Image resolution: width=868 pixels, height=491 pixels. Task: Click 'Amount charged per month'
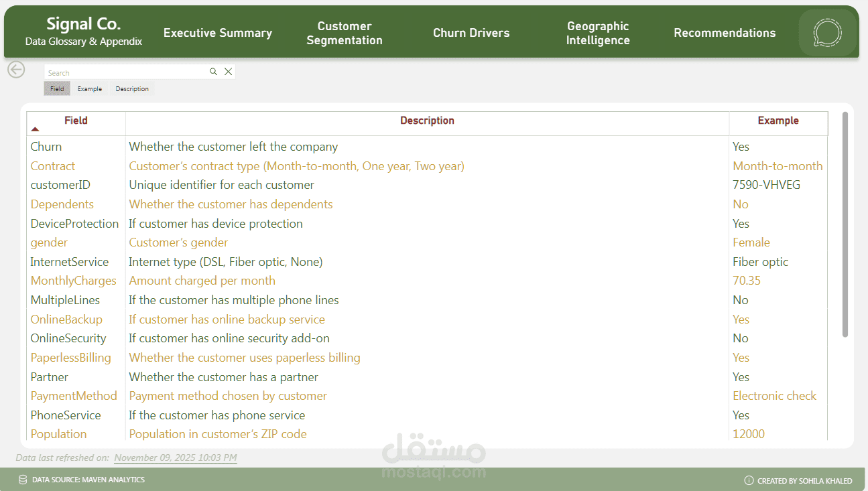coord(202,281)
